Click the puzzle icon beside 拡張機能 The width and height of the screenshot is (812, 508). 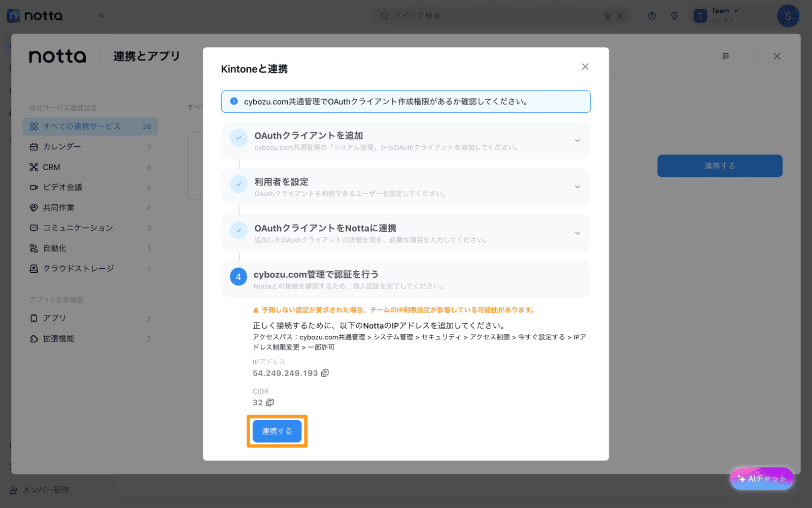pyautogui.click(x=33, y=339)
